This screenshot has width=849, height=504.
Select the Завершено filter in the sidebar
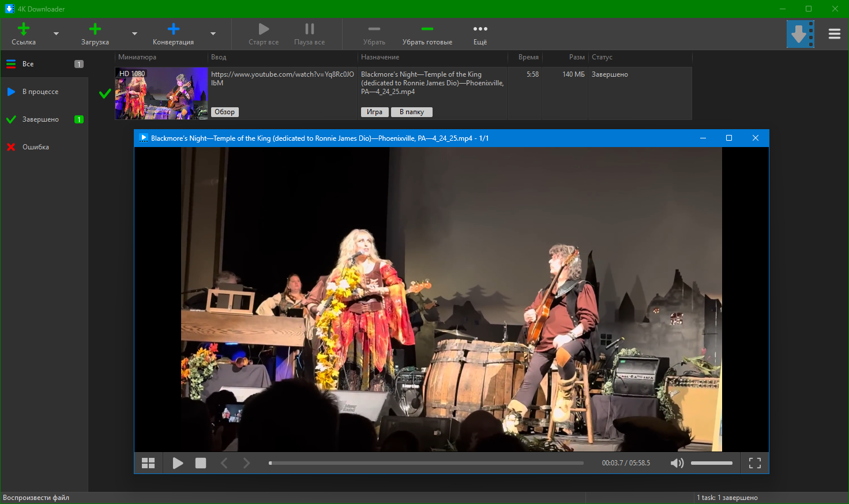coord(40,119)
